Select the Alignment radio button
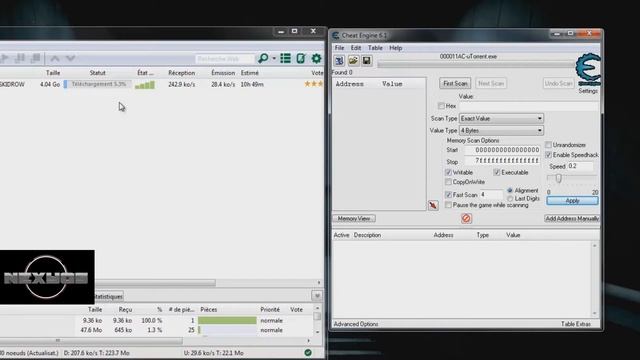Screen dimensions: 640x360 [510, 191]
